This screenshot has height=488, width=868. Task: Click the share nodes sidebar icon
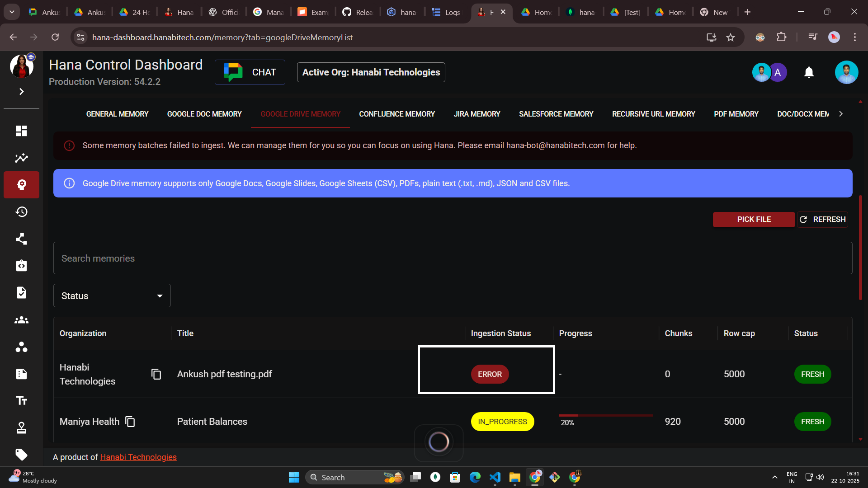pos(21,239)
